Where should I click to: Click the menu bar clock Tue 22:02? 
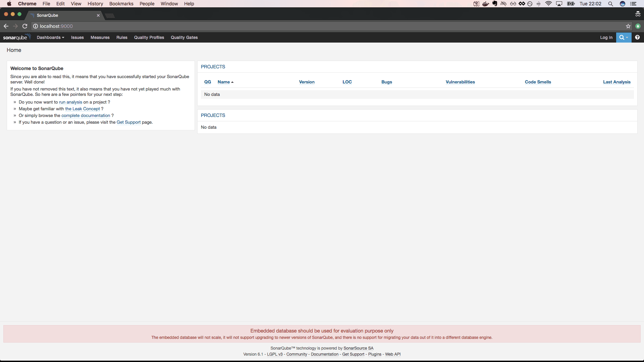[x=590, y=4]
